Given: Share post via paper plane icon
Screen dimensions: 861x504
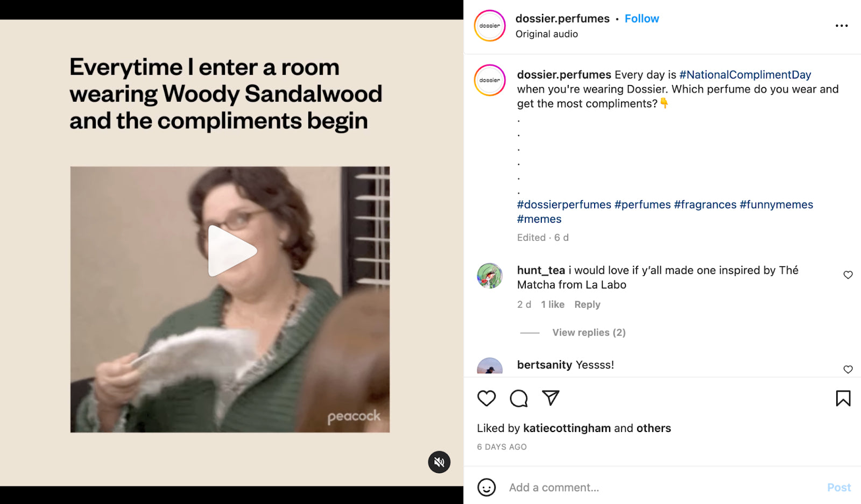Looking at the screenshot, I should coord(551,397).
